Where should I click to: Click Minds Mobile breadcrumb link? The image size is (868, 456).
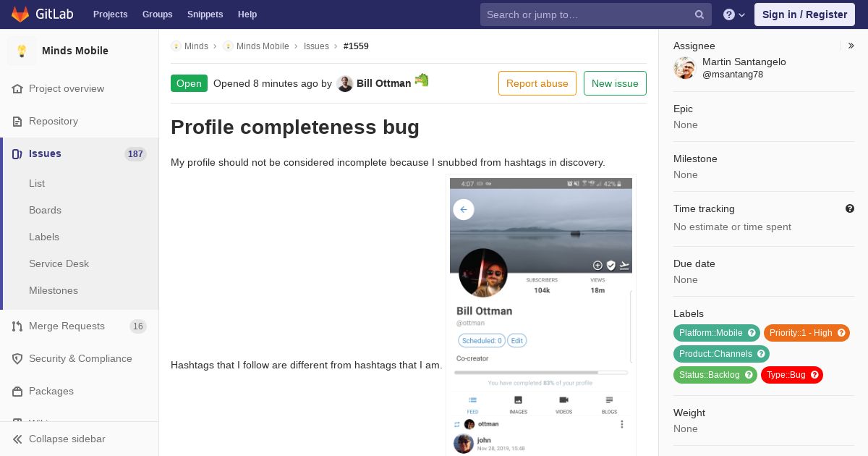[263, 46]
